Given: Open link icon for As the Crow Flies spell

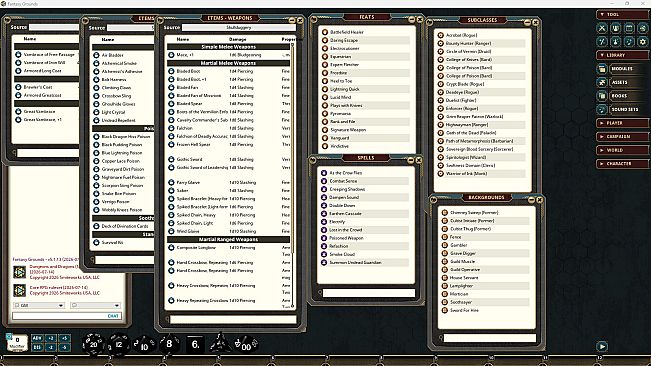Looking at the screenshot, I should click(x=324, y=173).
